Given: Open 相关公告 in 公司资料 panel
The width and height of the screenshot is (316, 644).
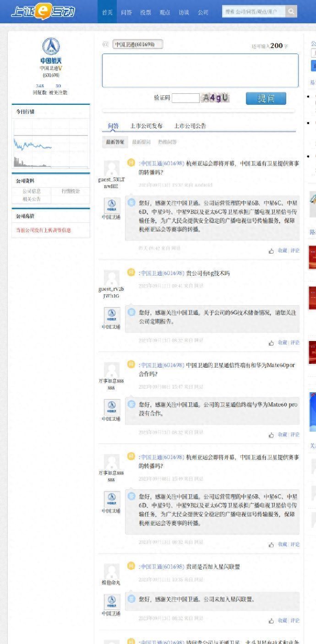Looking at the screenshot, I should [x=32, y=199].
